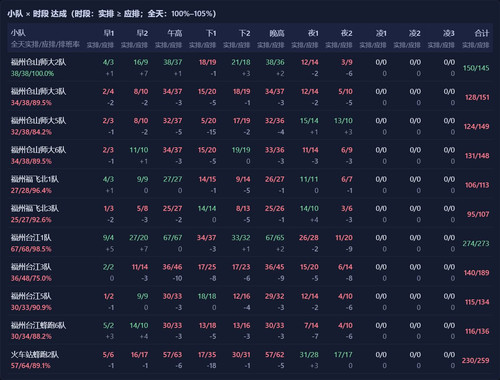Click cell 31/28 in 夜1 column

click(x=309, y=355)
